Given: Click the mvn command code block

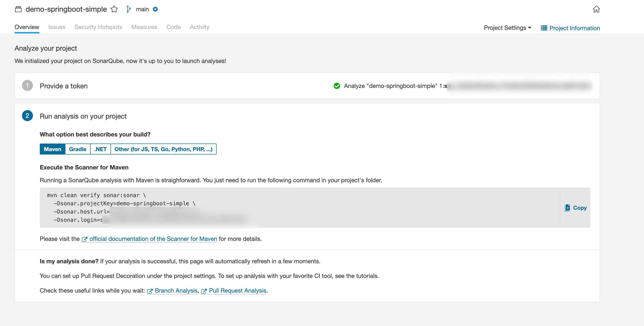Looking at the screenshot, I should (x=300, y=207).
